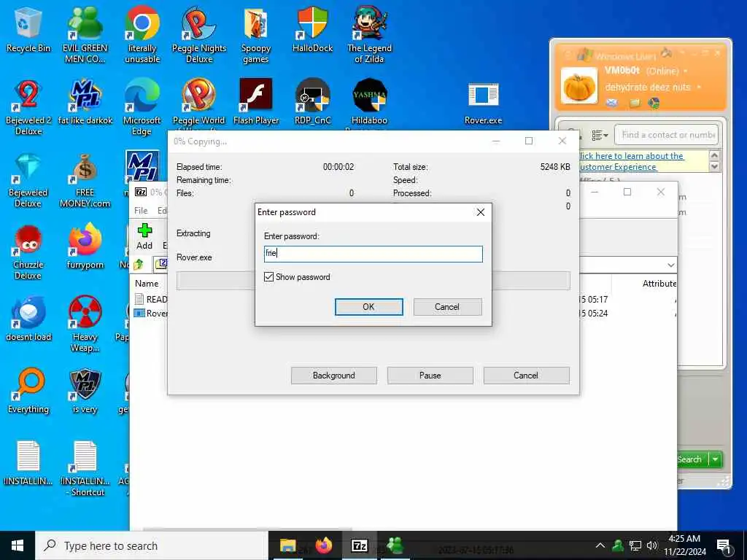Click the green Add button in 7-Zip
Image resolution: width=747 pixels, height=560 pixels.
pos(144,237)
